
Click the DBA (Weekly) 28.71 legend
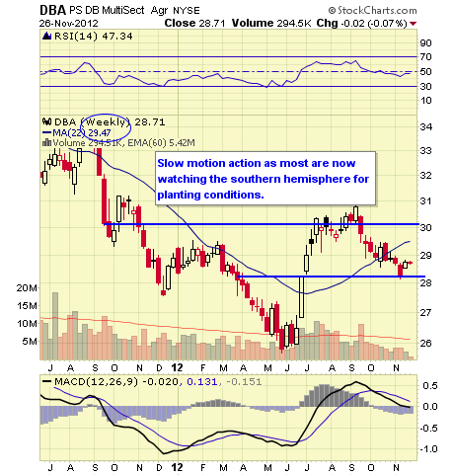[110, 122]
